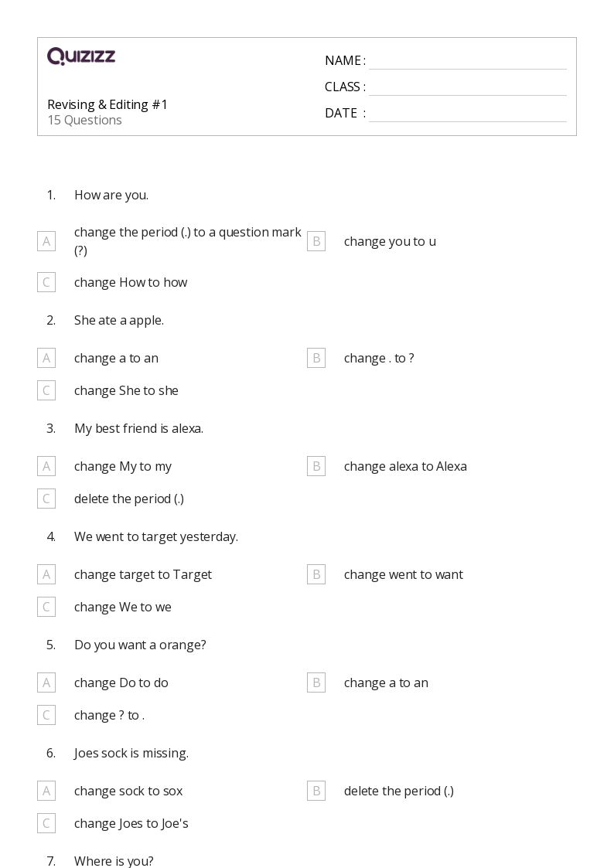The image size is (614, 868).
Task: Select 'change ? to .' option box
Action: tap(46, 715)
